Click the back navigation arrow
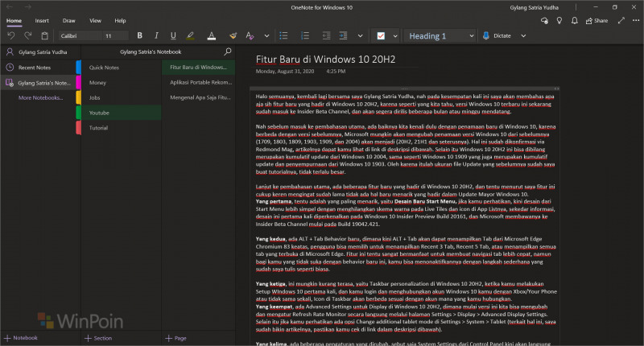 (x=10, y=7)
